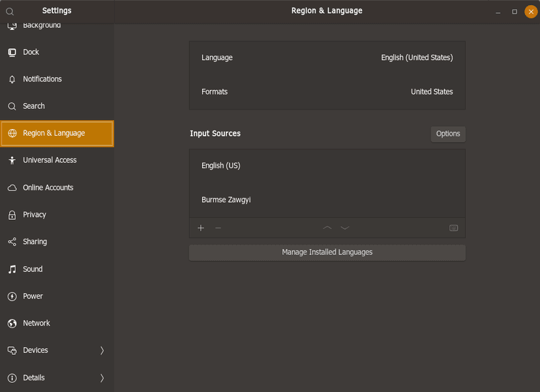Click the search magnifier icon in Settings header
Image resolution: width=540 pixels, height=392 pixels.
coord(10,11)
